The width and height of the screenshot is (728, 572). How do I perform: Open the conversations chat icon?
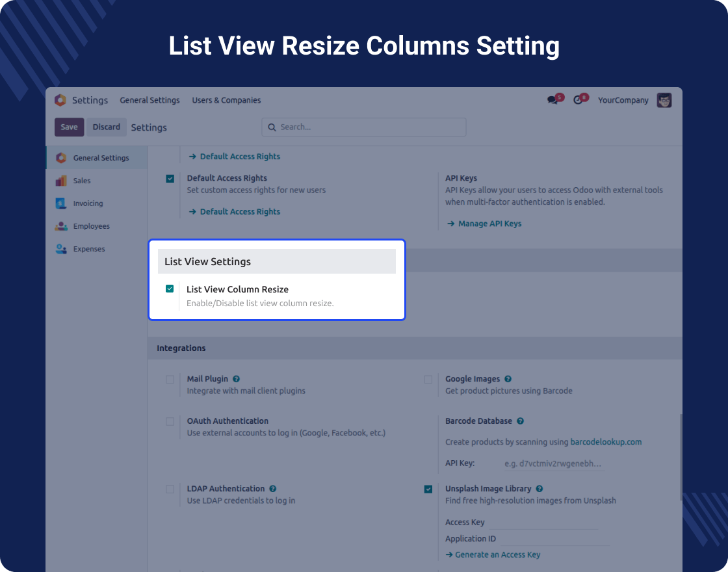552,100
